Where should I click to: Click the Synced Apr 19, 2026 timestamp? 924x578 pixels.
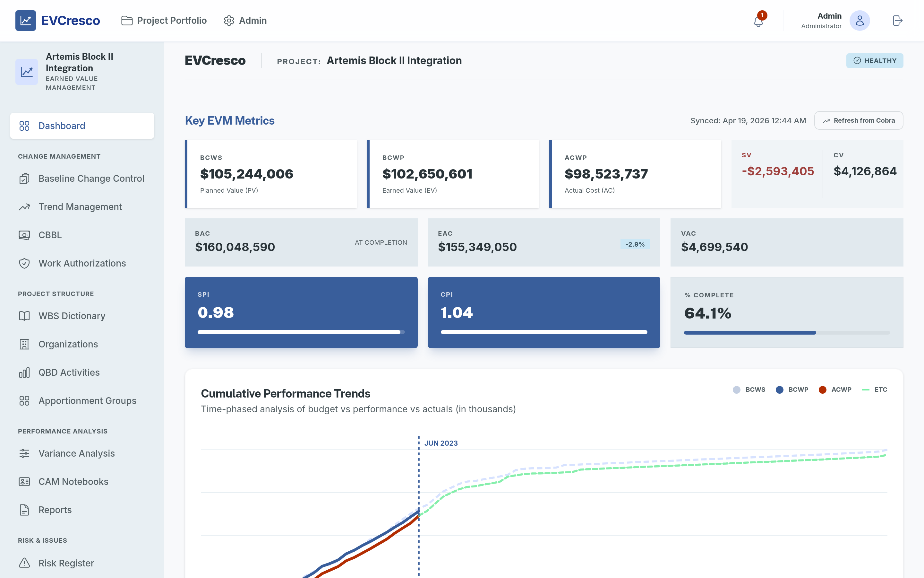748,121
